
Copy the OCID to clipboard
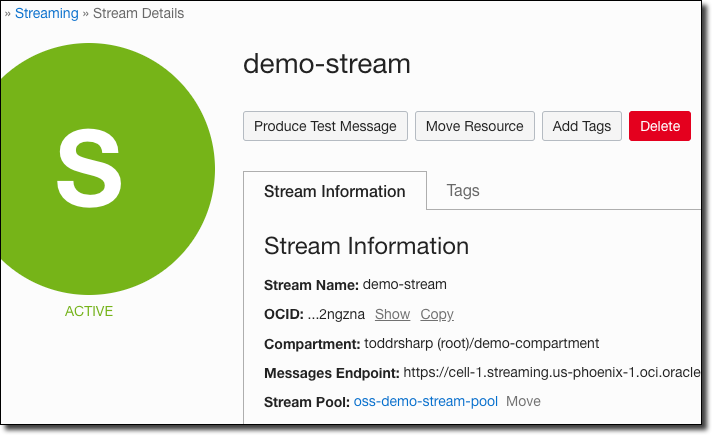436,314
